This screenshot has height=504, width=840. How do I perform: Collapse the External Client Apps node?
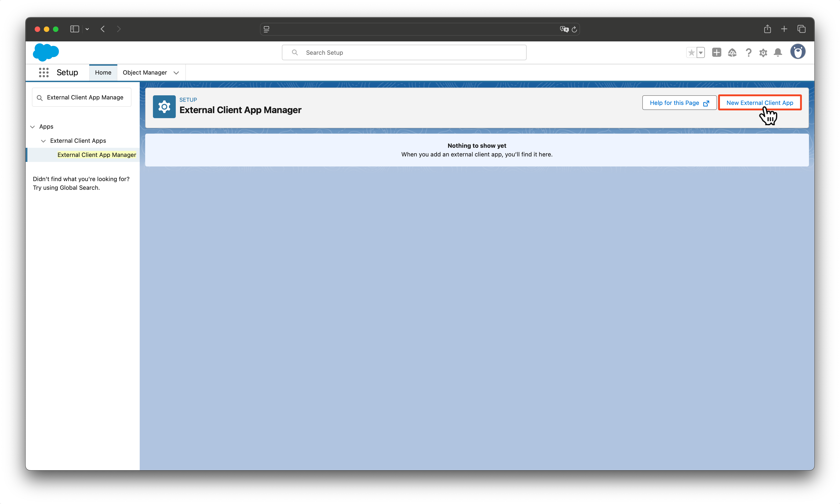43,141
